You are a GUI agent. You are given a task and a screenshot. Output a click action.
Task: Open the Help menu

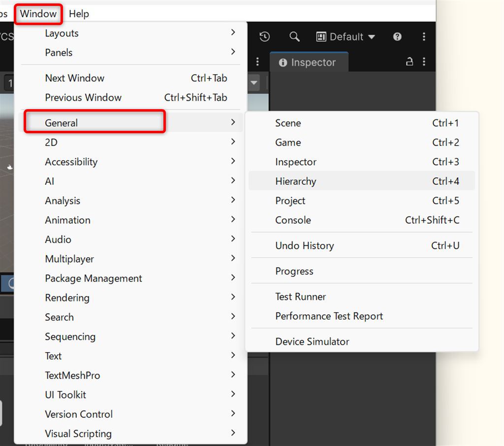[79, 14]
